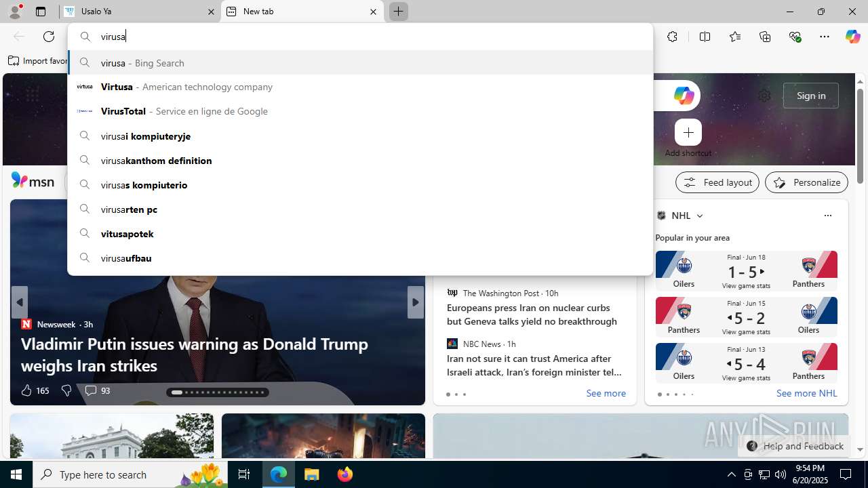The width and height of the screenshot is (868, 488).
Task: Click the Add shortcut plus tile
Action: pyautogui.click(x=688, y=132)
